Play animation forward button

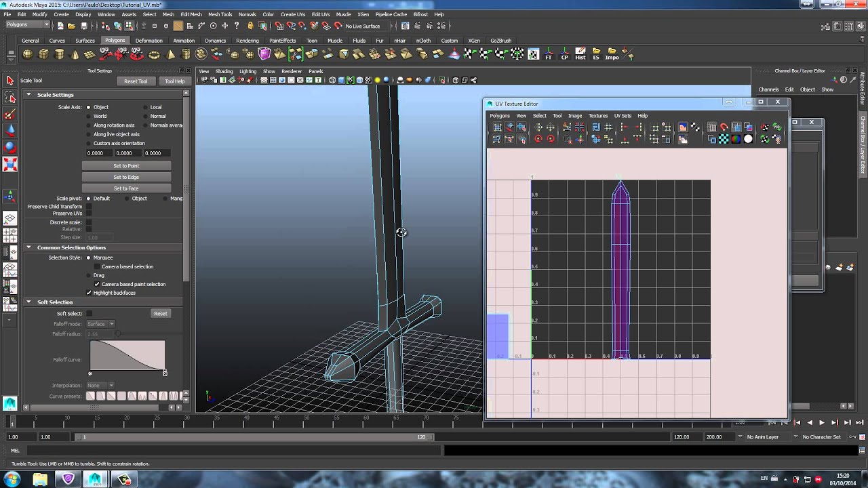coord(822,422)
